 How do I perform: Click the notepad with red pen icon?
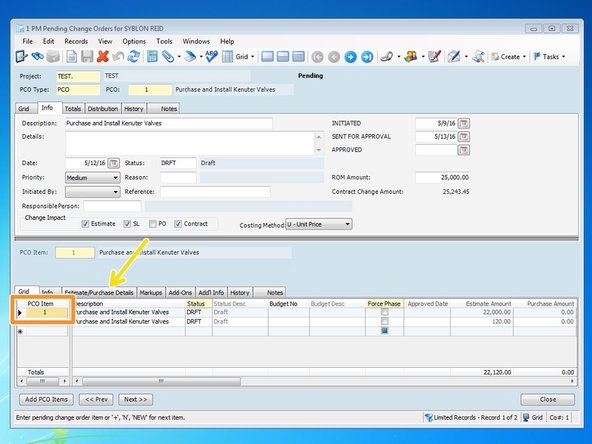coord(435,57)
